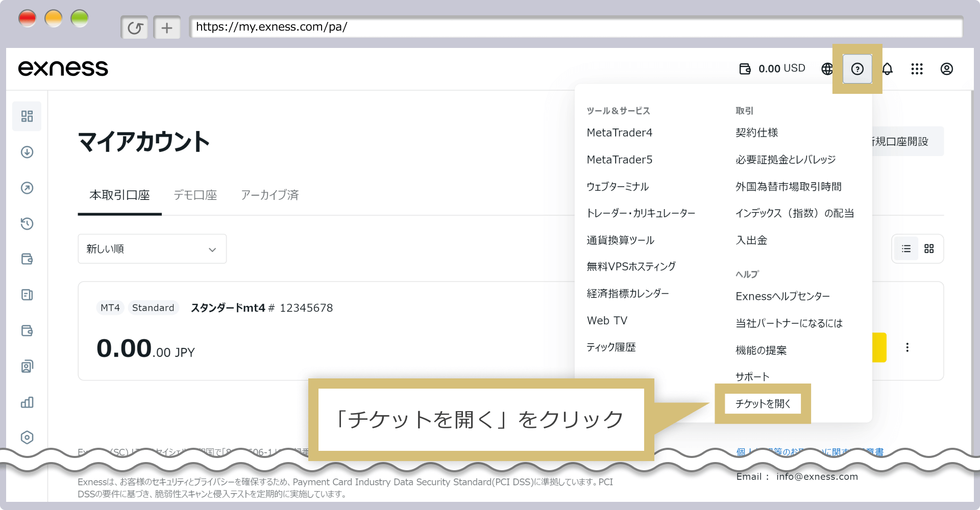Open 経済指標カレンダー menu item
Screen dimensions: 980x510
(628, 294)
